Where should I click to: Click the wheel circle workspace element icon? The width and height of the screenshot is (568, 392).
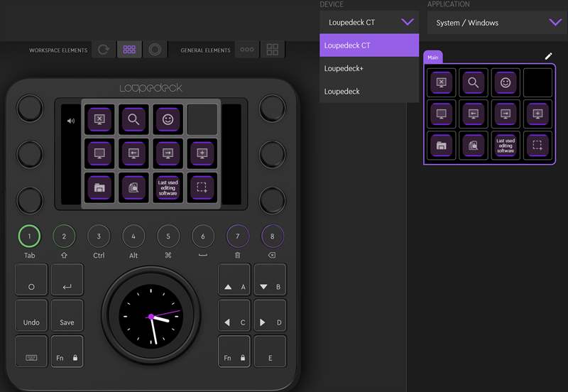click(155, 49)
